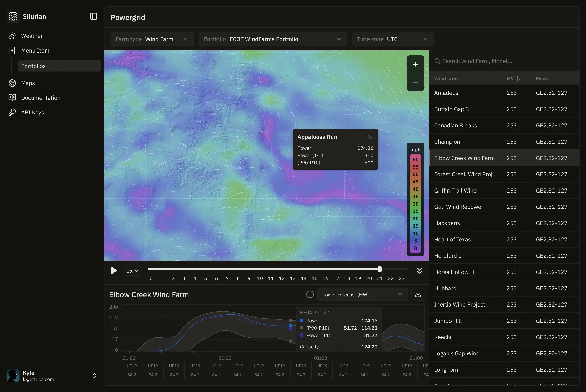
Task: Play the wind map animation
Action: (x=114, y=271)
